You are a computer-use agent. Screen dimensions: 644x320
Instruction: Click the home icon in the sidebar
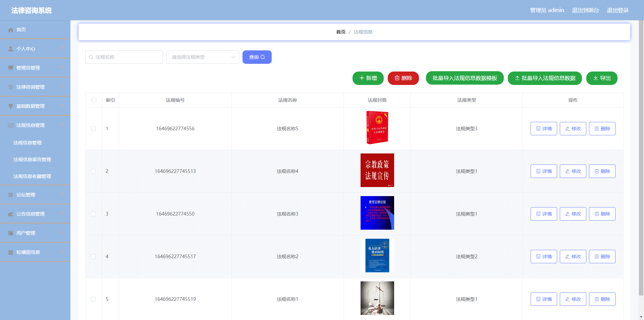click(x=11, y=30)
